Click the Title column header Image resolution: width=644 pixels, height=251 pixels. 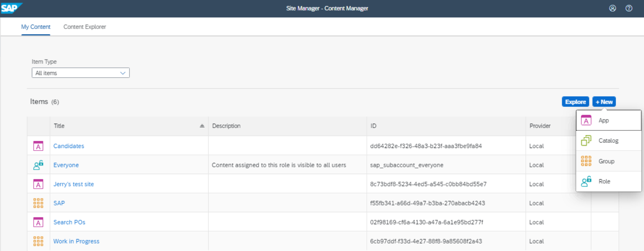click(x=129, y=126)
